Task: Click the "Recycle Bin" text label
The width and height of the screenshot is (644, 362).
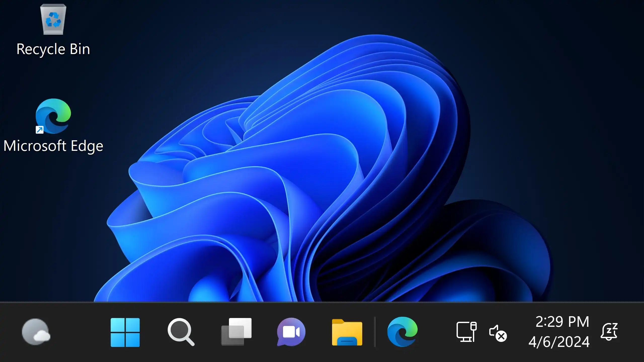Action: [53, 49]
